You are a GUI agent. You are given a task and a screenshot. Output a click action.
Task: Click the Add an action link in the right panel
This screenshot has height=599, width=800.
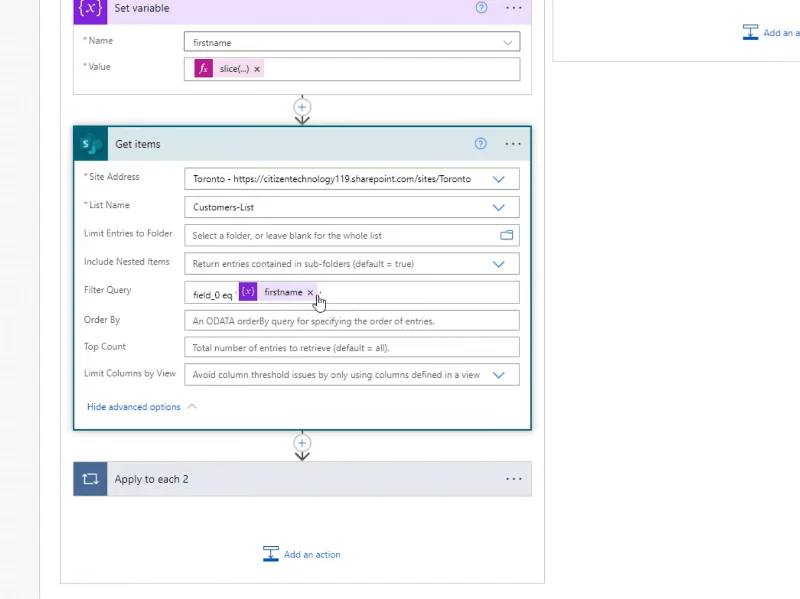tap(781, 33)
